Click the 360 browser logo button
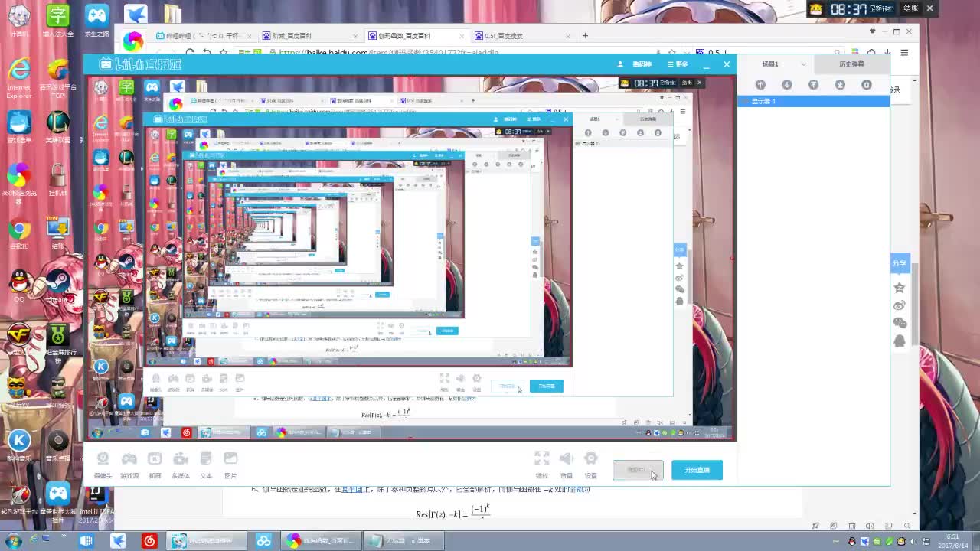This screenshot has width=980, height=551. click(133, 41)
